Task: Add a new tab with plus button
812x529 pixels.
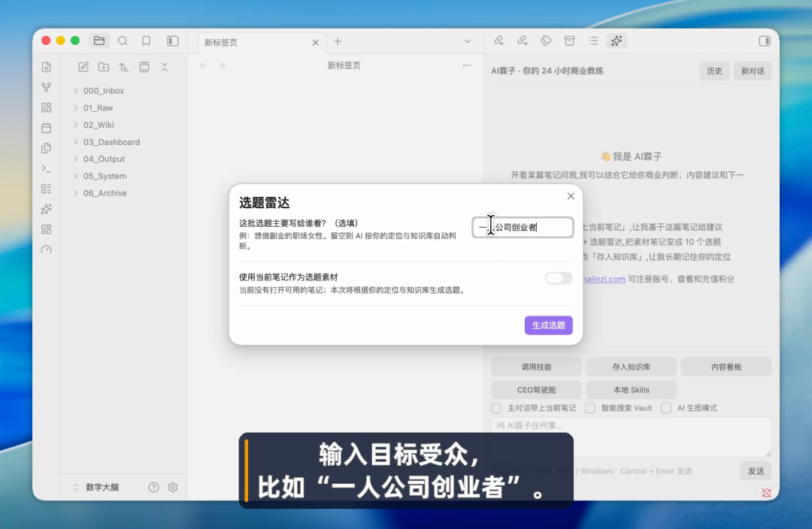Action: pos(338,41)
